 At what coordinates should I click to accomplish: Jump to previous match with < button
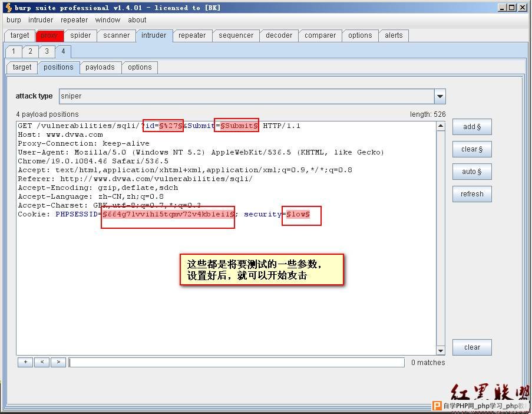(x=42, y=362)
